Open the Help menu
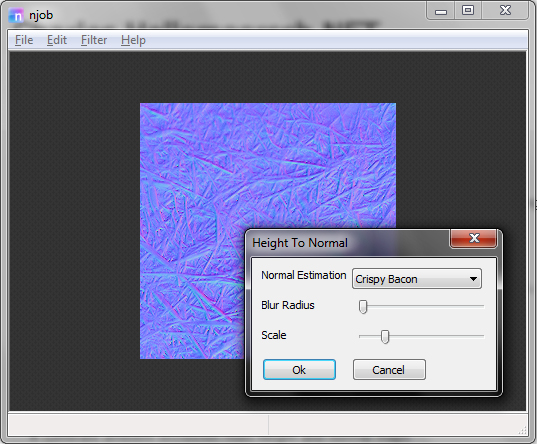The image size is (537, 444). click(x=133, y=40)
